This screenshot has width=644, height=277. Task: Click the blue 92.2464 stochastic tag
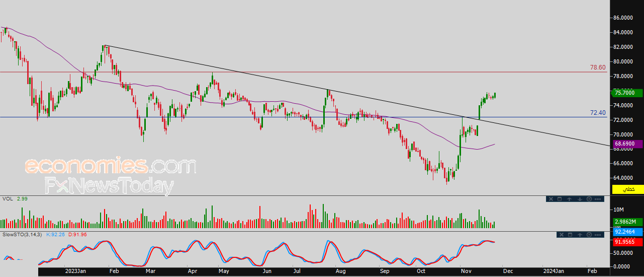(628, 232)
